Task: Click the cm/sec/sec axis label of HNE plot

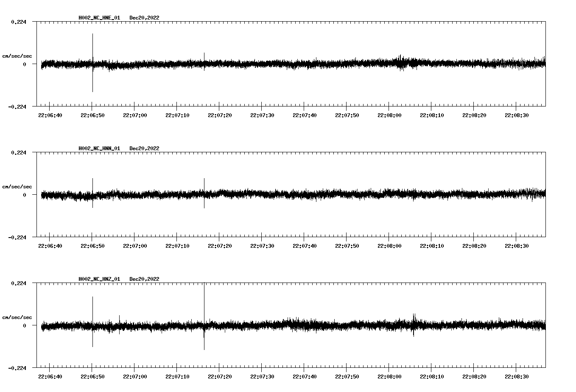Action: pos(17,56)
